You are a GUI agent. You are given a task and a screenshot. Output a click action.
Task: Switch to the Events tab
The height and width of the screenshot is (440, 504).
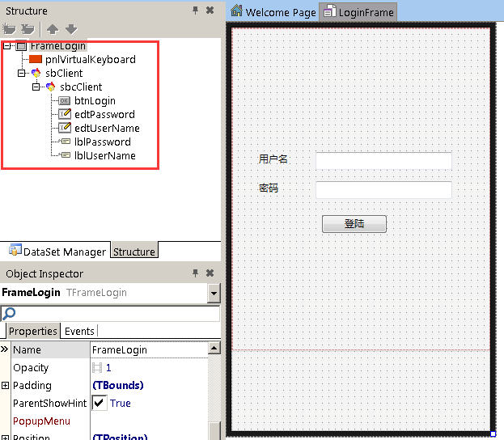79,331
